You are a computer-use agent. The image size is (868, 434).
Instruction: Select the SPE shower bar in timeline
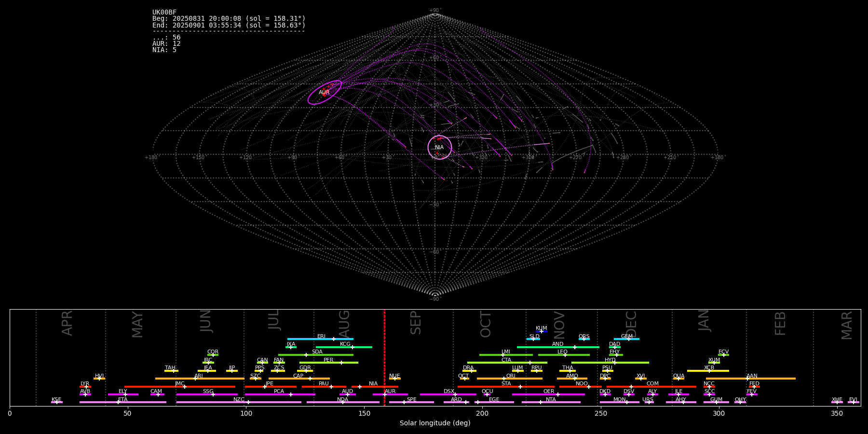tap(411, 402)
